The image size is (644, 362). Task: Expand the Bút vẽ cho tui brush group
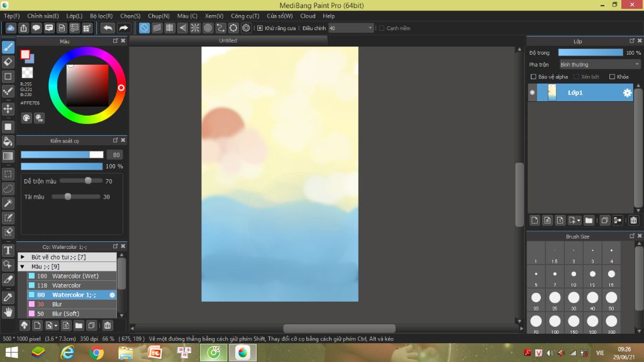[23, 257]
